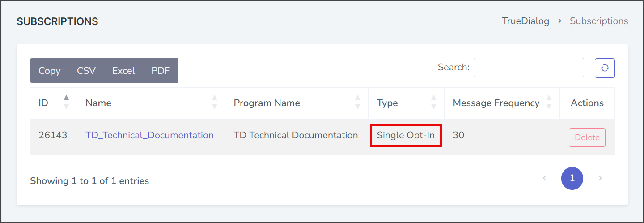Go to previous page arrow
Viewport: 644px width, 223px height.
pyautogui.click(x=544, y=178)
